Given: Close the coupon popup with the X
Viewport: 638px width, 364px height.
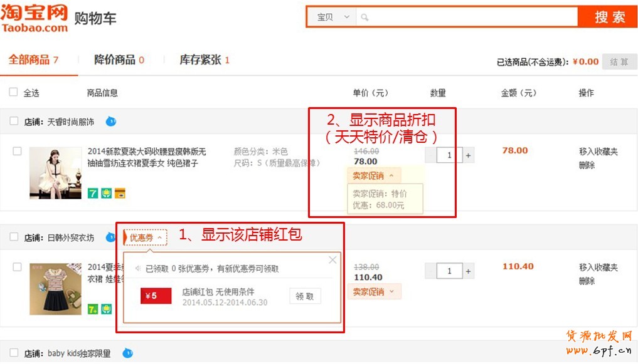Looking at the screenshot, I should (332, 260).
